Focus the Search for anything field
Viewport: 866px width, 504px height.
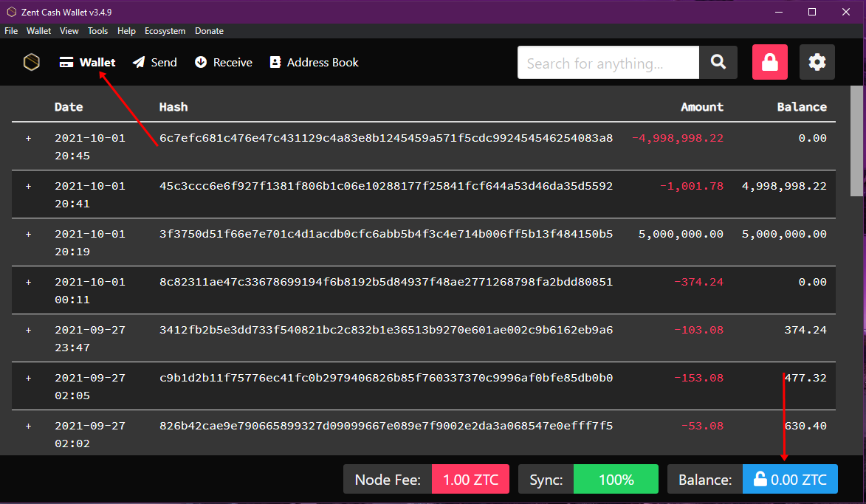[x=608, y=63]
